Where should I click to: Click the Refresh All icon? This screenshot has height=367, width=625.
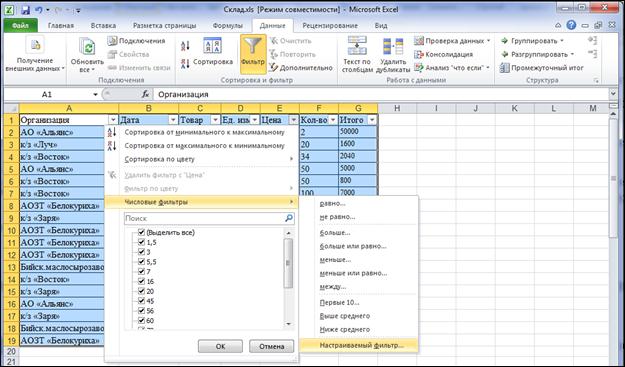click(87, 47)
